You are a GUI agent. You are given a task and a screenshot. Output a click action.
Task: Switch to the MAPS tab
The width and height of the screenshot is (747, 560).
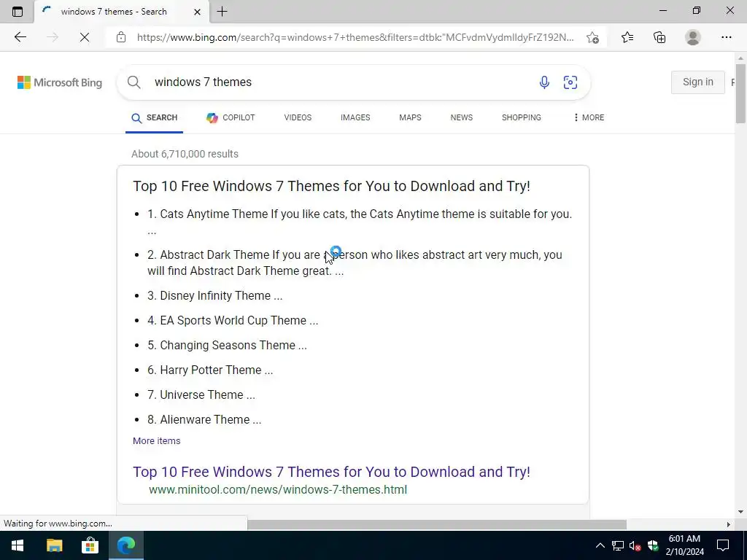click(x=410, y=117)
